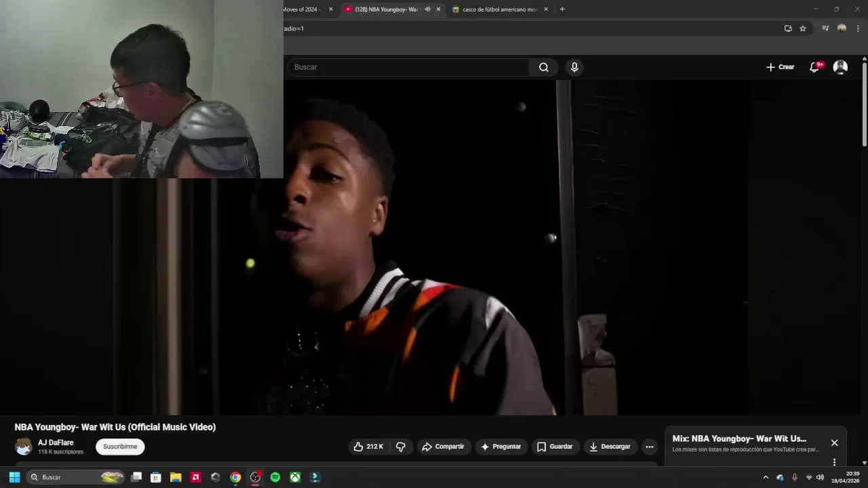Click the Preguntar button

[501, 447]
